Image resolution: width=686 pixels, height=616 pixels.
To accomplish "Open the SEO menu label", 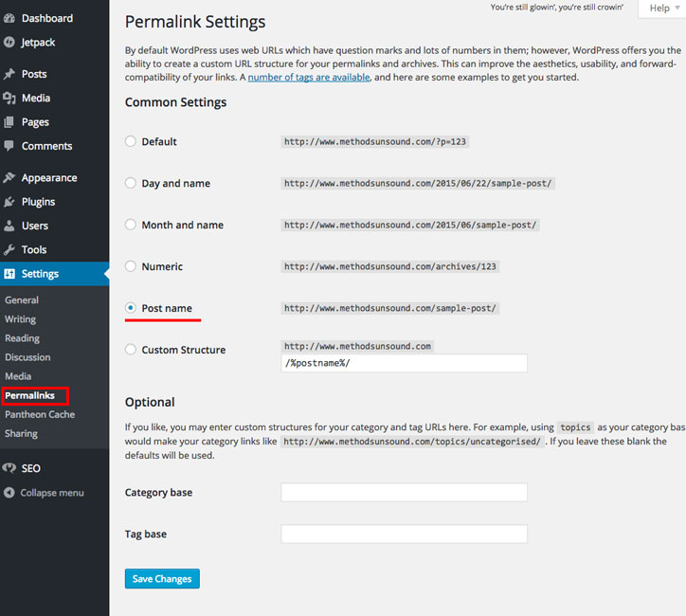I will point(31,468).
